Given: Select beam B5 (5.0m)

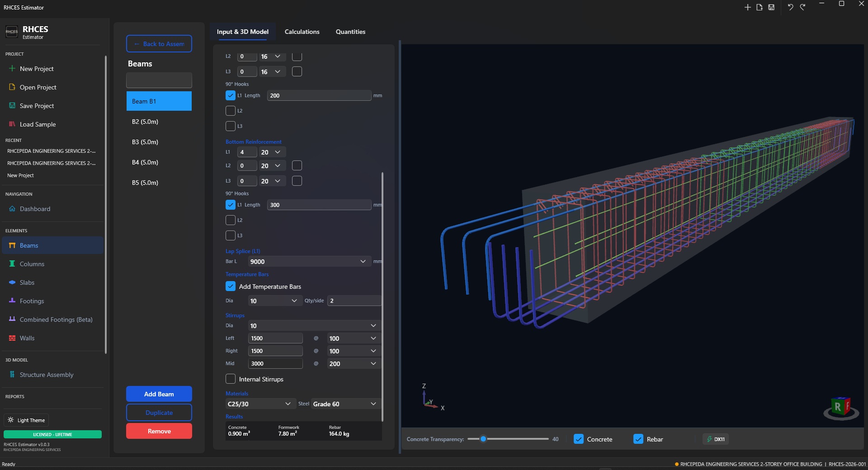Looking at the screenshot, I should coord(159,183).
